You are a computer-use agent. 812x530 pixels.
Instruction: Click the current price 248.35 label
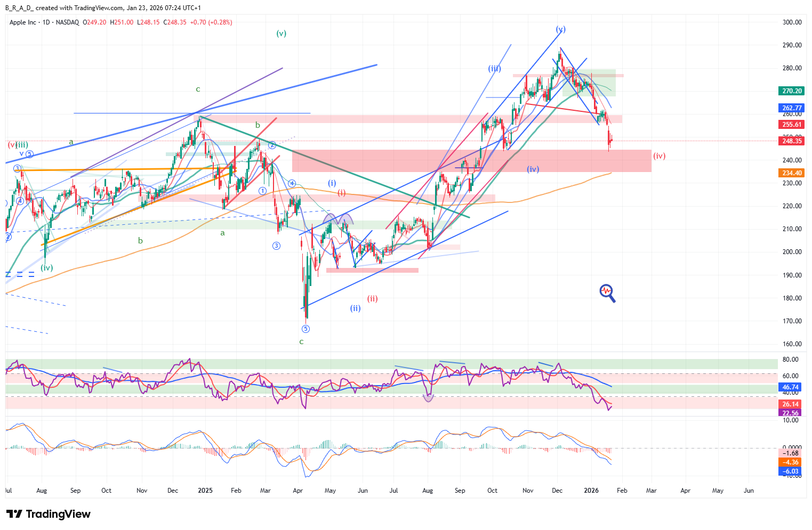coord(792,141)
